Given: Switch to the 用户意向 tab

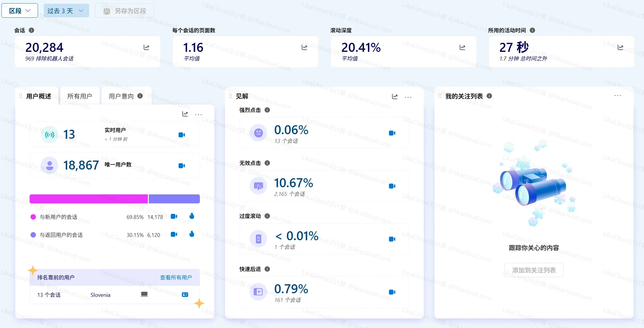Looking at the screenshot, I should pyautogui.click(x=121, y=96).
